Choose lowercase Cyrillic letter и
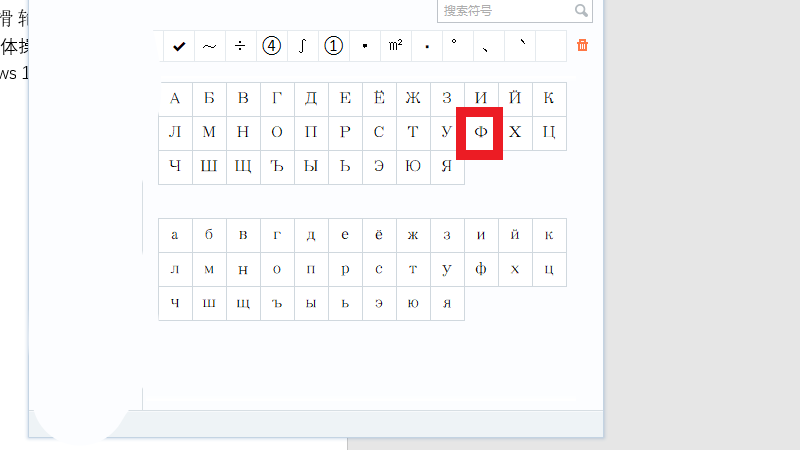 coord(481,235)
